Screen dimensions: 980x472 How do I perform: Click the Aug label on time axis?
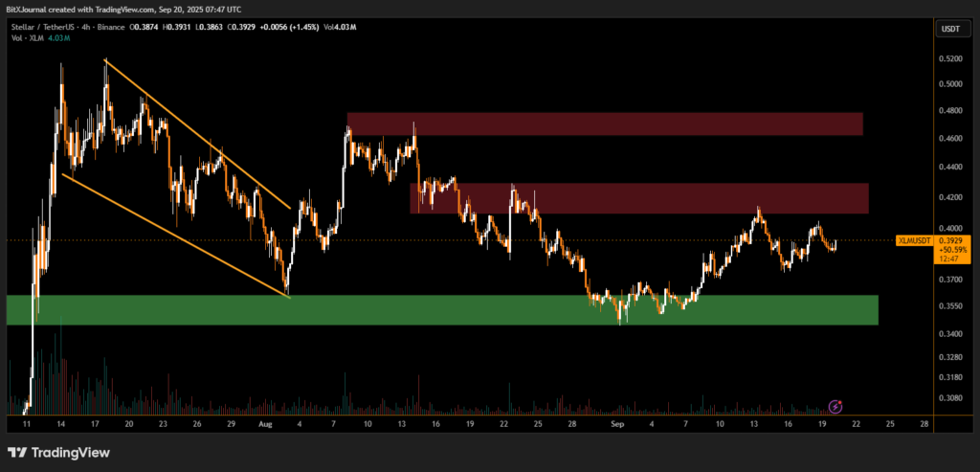point(264,422)
